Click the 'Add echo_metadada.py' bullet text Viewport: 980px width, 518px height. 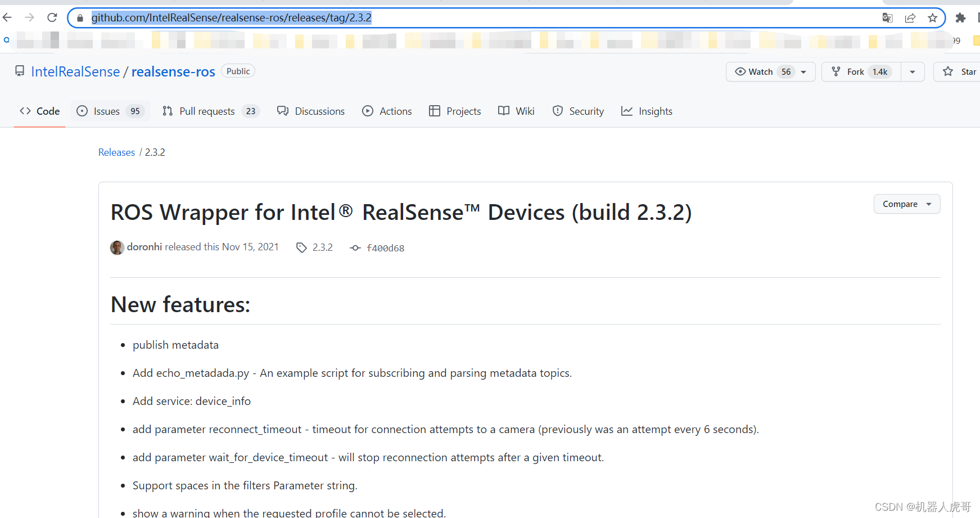pyautogui.click(x=352, y=373)
